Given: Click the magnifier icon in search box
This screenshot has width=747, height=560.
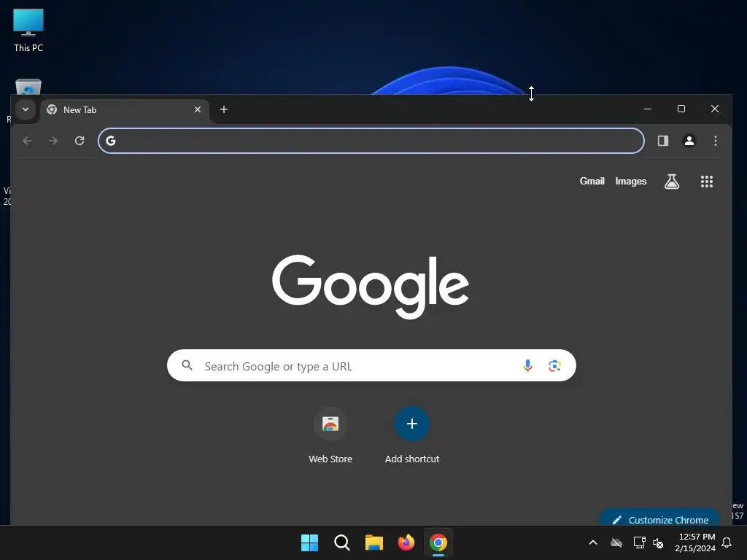Looking at the screenshot, I should tap(187, 365).
